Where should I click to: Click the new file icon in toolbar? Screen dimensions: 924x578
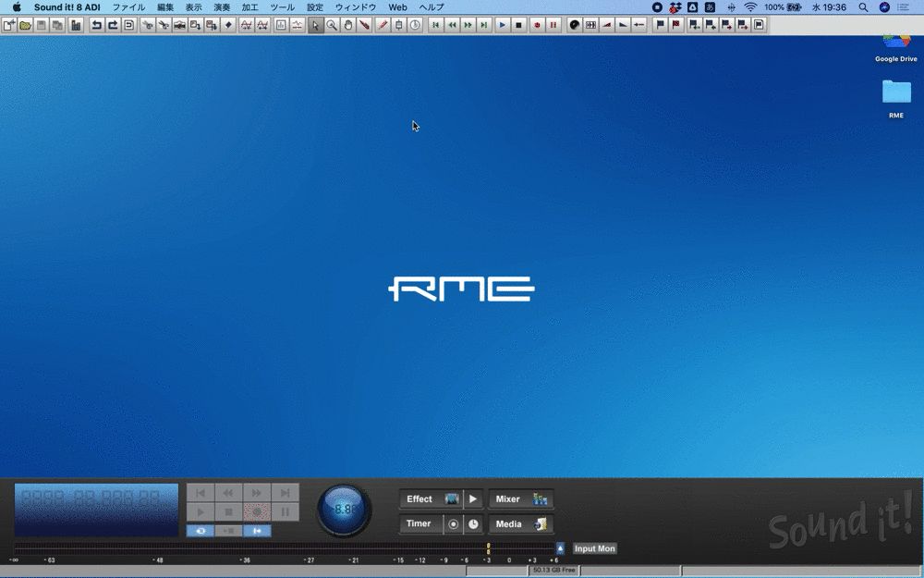9,25
